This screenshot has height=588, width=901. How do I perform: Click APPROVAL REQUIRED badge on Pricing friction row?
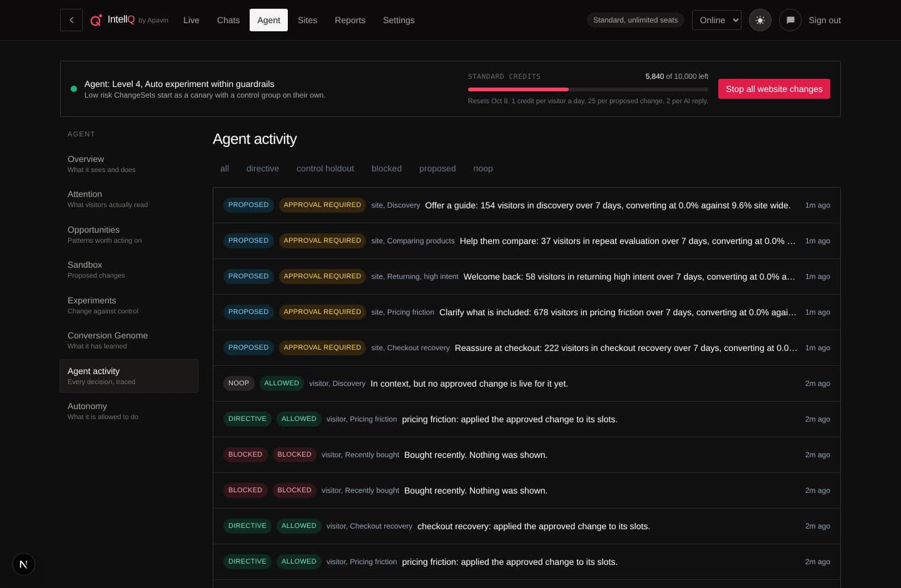(x=322, y=312)
